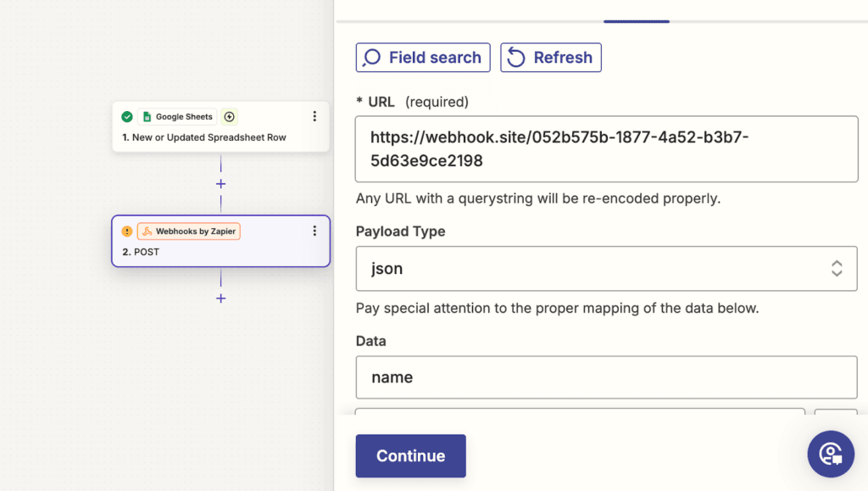
Task: Open three-dot menu on Webhooks step
Action: pos(314,232)
